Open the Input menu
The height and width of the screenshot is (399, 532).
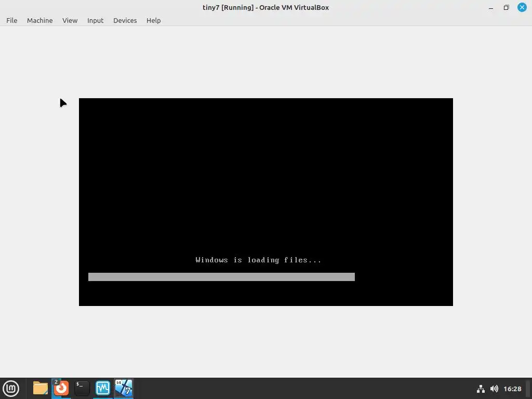pos(96,20)
